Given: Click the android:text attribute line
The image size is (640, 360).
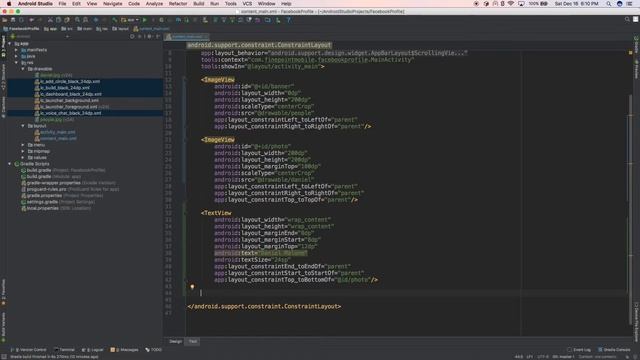Looking at the screenshot, I should pos(260,253).
